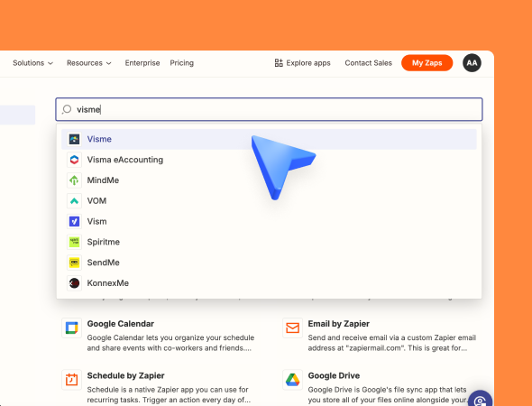
Task: Open the Schedule by Zapier title
Action: [125, 376]
